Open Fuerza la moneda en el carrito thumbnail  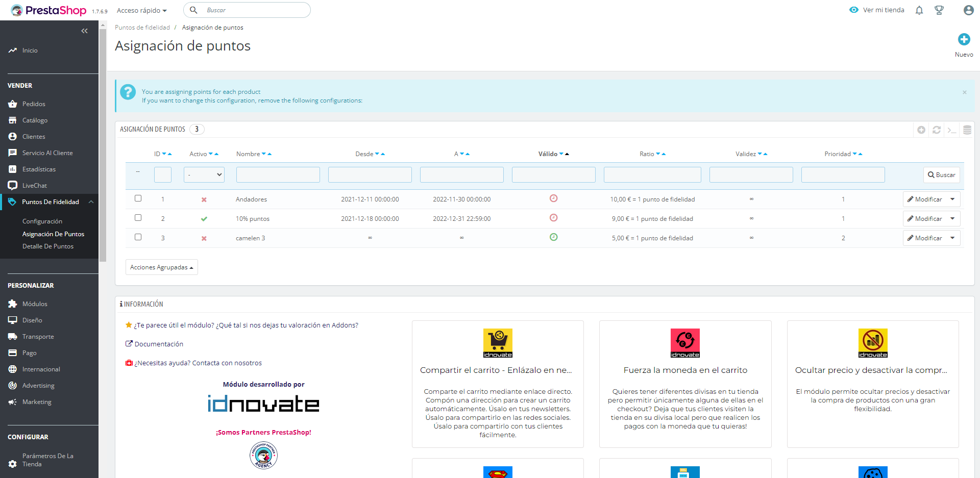click(x=685, y=343)
